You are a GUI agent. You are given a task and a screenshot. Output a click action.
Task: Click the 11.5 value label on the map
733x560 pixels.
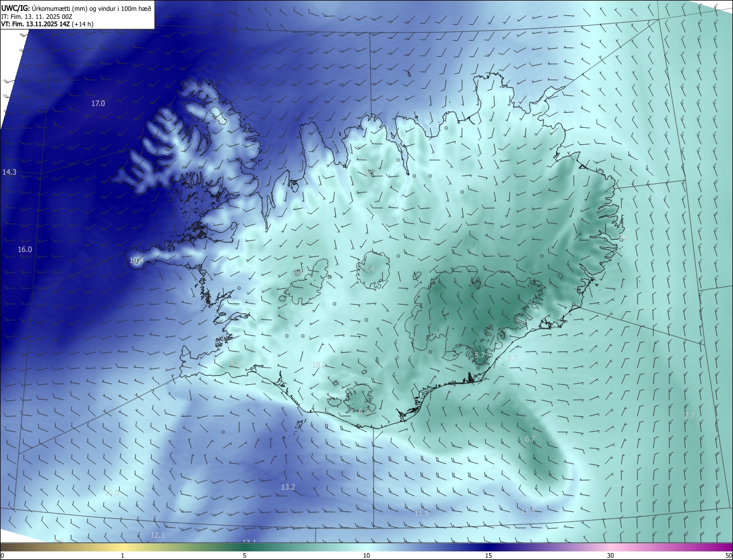click(528, 511)
